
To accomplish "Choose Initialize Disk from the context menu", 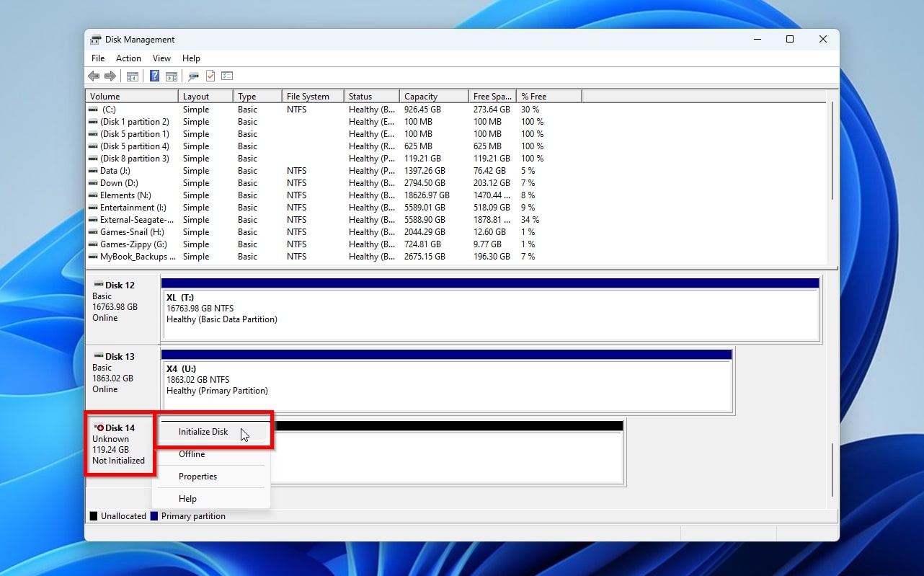I will 212,432.
